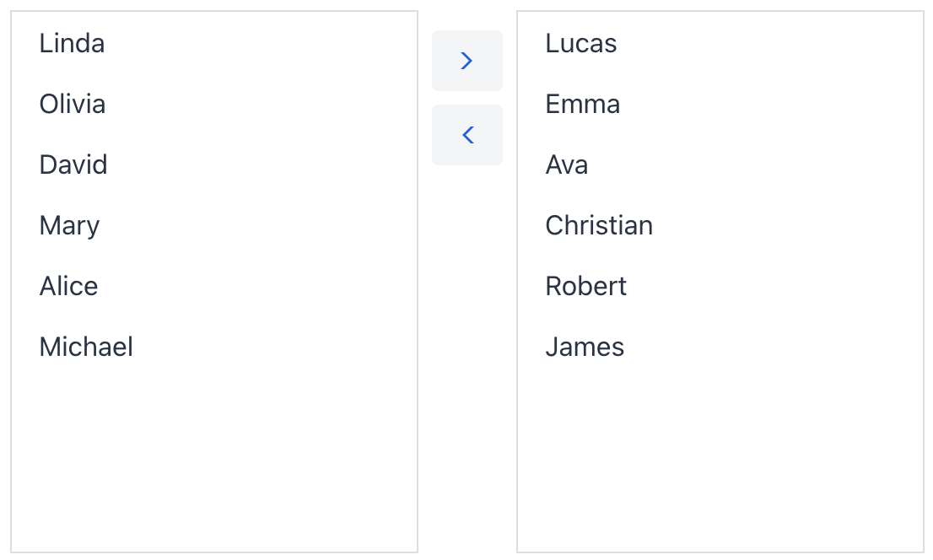Select Ava in the right list
The width and height of the screenshot is (933, 560).
567,164
